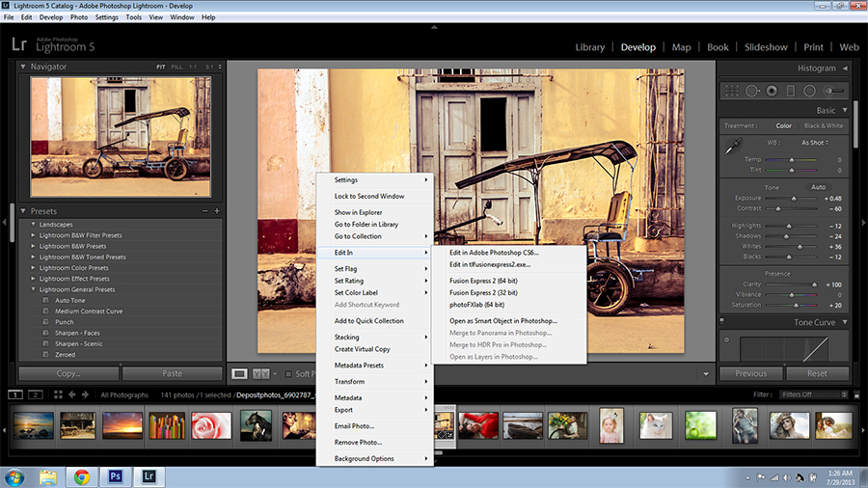The image size is (868, 488).
Task: Open the Adjustment Brush tool
Action: coord(835,91)
